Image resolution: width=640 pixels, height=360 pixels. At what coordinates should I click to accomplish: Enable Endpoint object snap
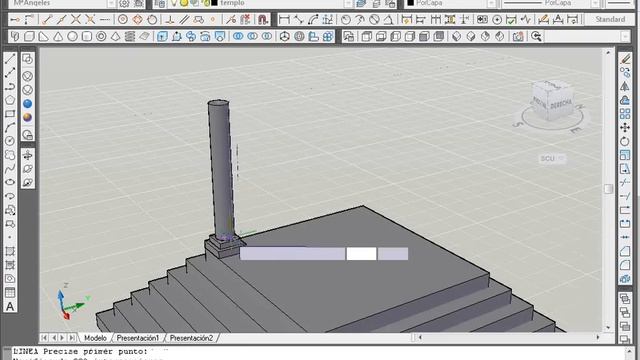[47, 19]
